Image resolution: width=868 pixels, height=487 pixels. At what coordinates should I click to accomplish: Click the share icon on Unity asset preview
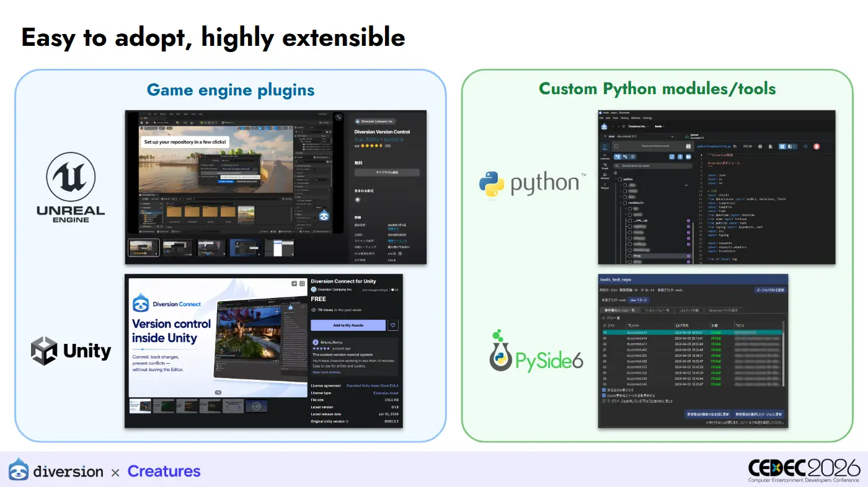(294, 284)
